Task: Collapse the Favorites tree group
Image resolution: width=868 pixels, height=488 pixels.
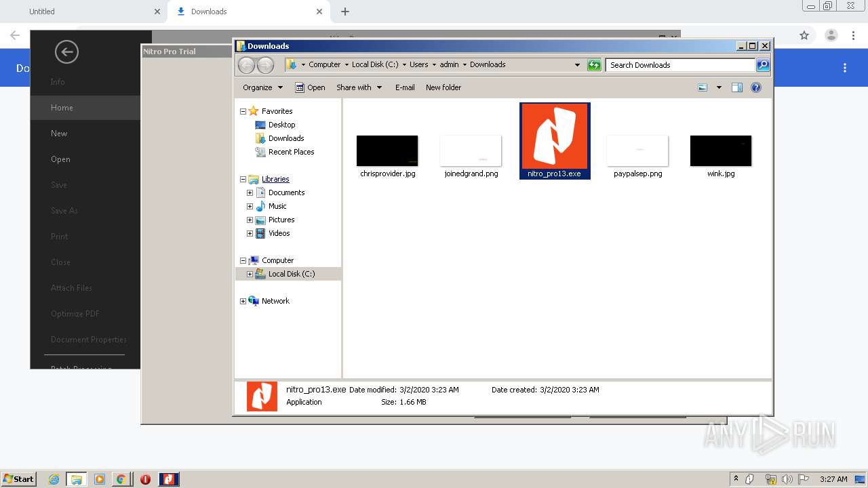Action: (243, 111)
